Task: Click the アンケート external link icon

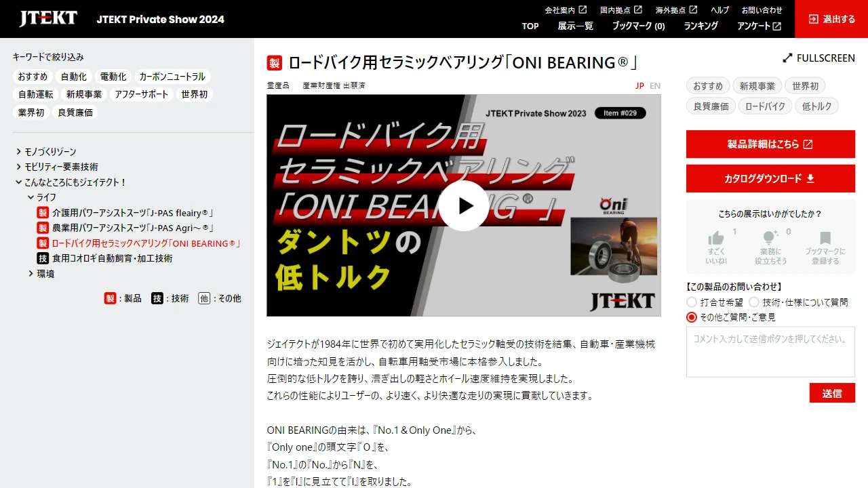Action: click(x=777, y=26)
